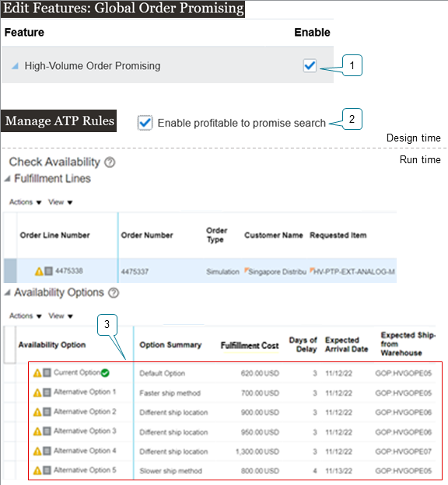The height and width of the screenshot is (485, 448).
Task: Click warning icon for Alternative Option 1
Action: tap(37, 393)
